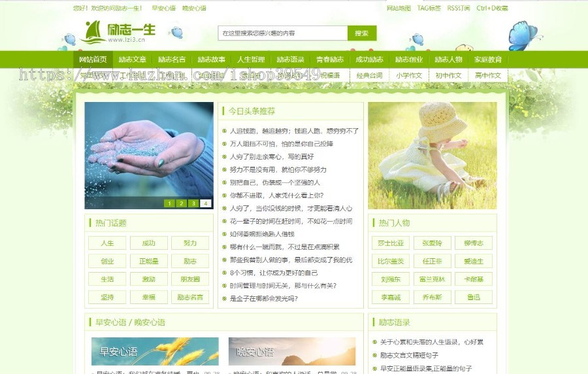588x374 pixels.
Task: Click the 晚安心语 link in top bar
Action: pyautogui.click(x=194, y=8)
